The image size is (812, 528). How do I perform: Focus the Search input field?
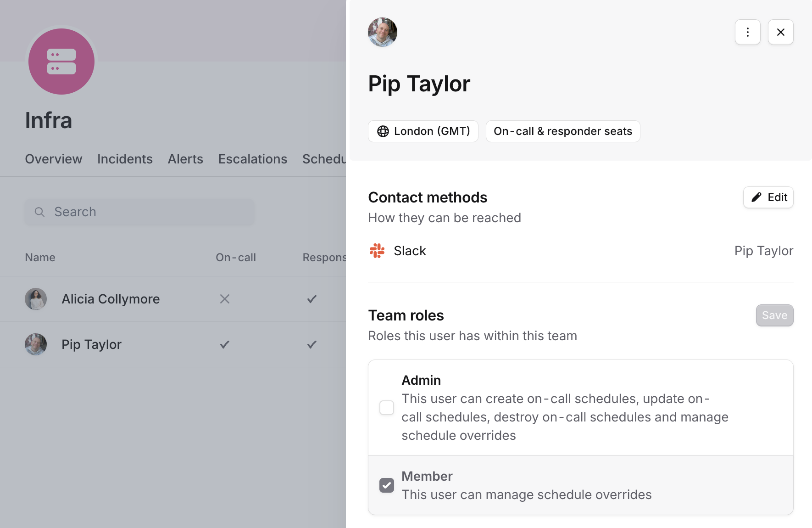147,212
